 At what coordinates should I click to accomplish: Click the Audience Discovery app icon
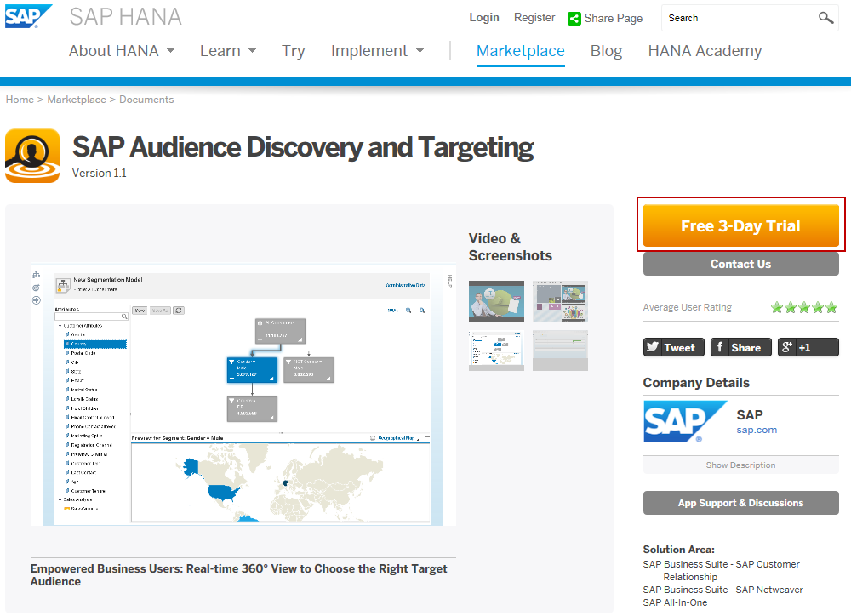click(32, 156)
